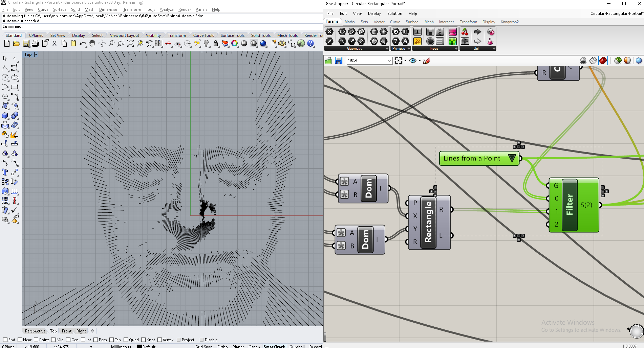Enable the Vertex osnap checkbox
Viewport: 644px width, 348px height.
159,340
